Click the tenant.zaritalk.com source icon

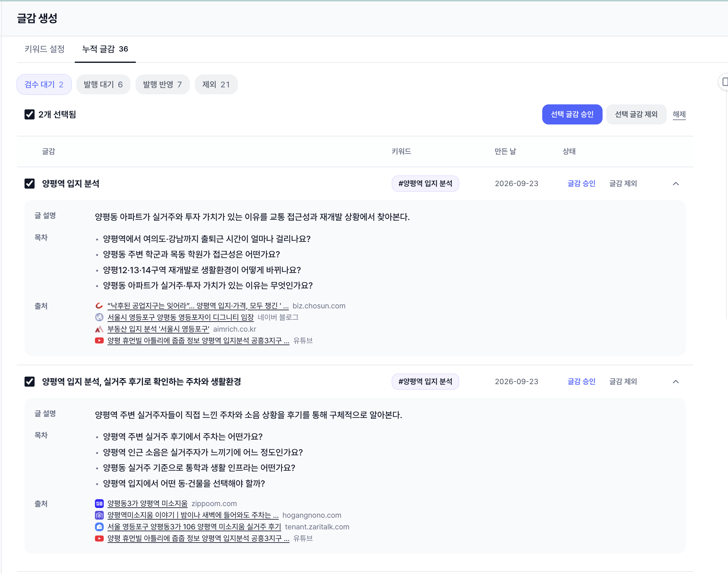[99, 527]
